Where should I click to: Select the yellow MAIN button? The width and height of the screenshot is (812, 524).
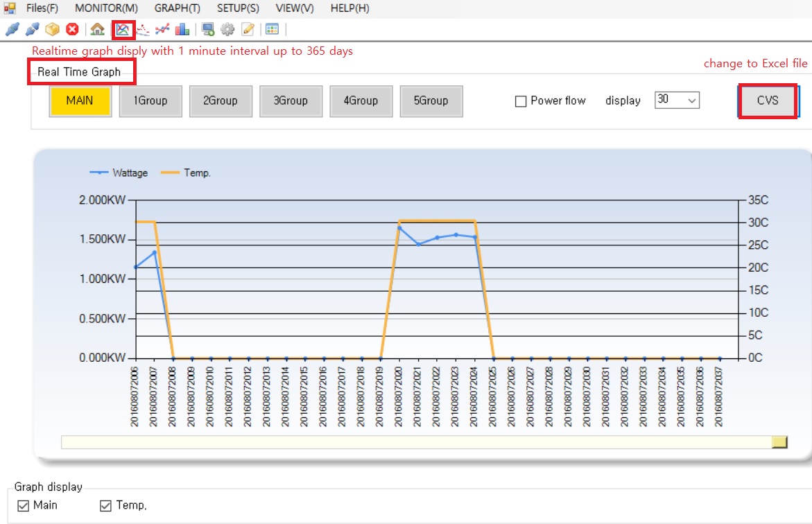(80, 101)
